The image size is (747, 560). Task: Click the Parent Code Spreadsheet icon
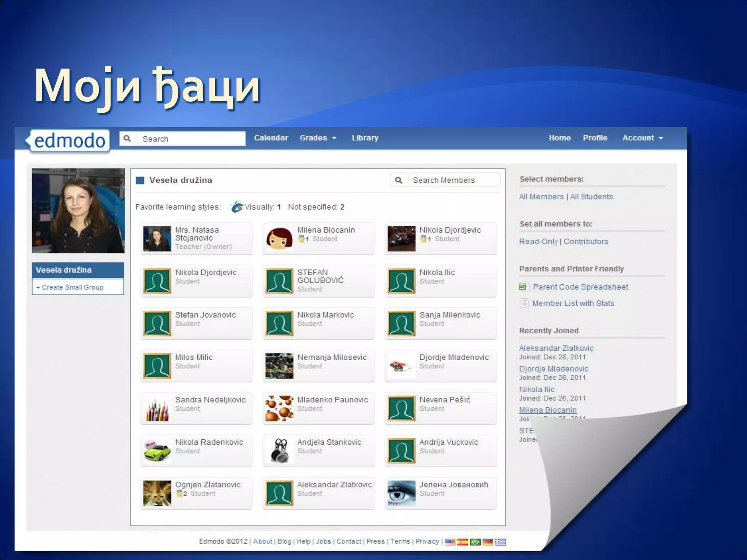[x=523, y=287]
